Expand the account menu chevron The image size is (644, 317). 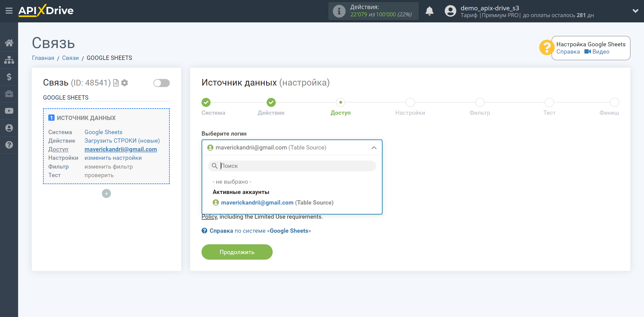click(635, 11)
